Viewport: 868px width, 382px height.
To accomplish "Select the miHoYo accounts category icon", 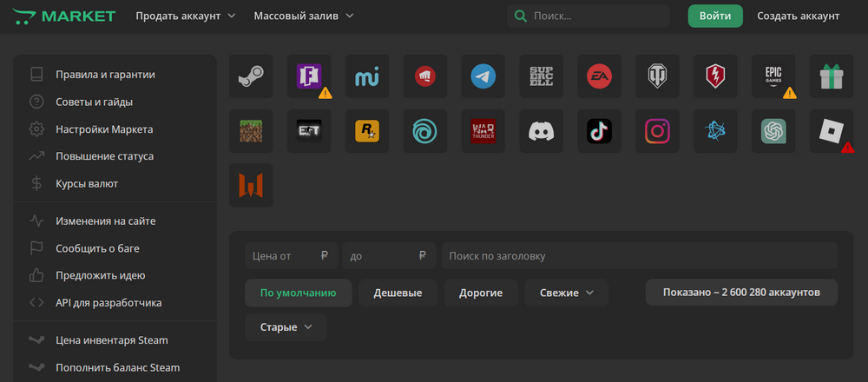I will tap(367, 76).
